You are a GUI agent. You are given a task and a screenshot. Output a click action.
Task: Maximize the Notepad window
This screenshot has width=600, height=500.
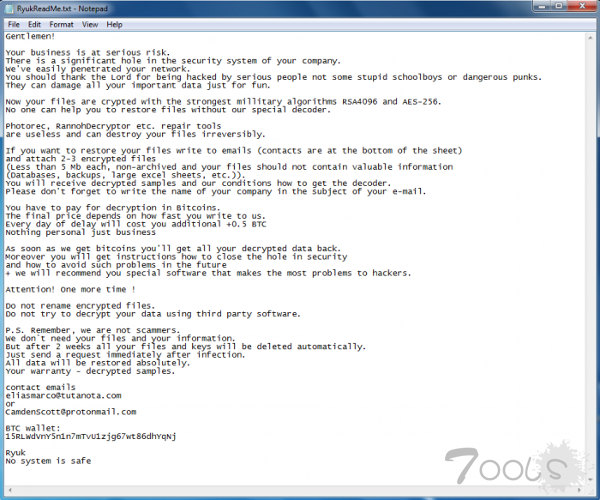(x=559, y=6)
